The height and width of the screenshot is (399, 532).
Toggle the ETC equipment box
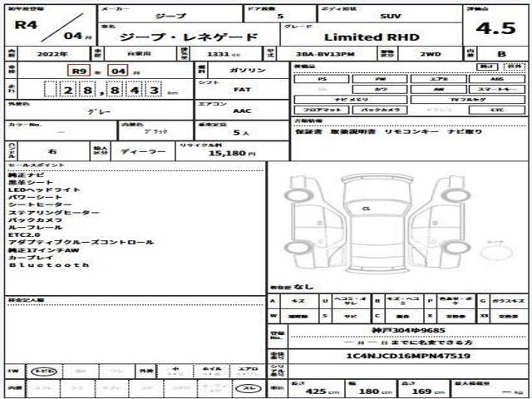coord(497,110)
